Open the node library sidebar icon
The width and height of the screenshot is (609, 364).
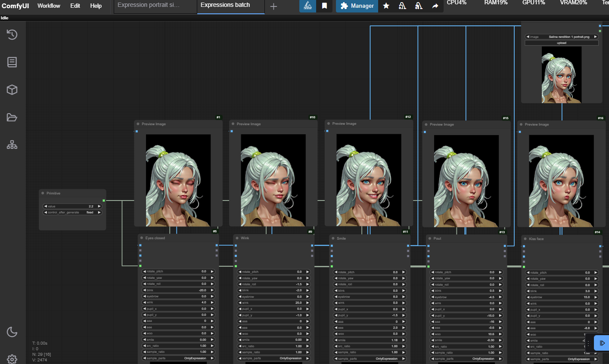[x=12, y=62]
